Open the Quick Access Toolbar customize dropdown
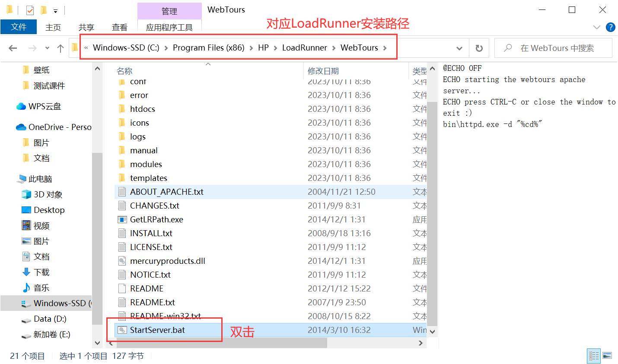 point(55,10)
